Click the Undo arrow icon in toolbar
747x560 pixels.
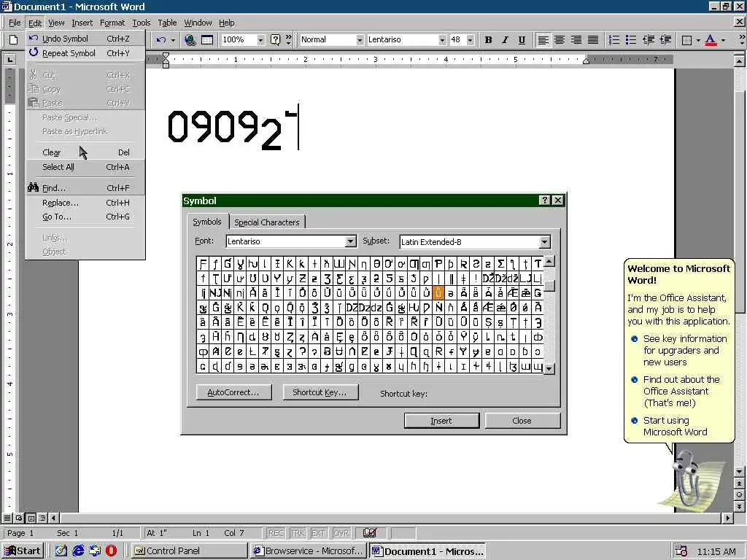(161, 39)
